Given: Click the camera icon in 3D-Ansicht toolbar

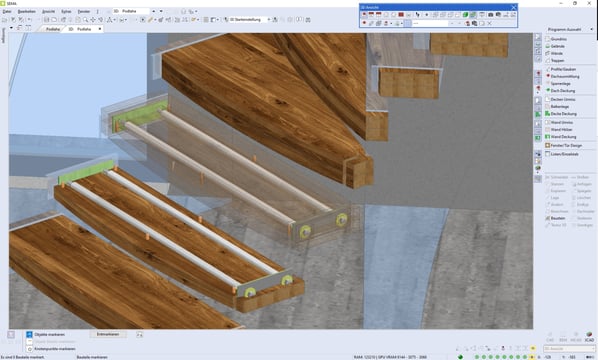Looking at the screenshot, I should pyautogui.click(x=490, y=14).
